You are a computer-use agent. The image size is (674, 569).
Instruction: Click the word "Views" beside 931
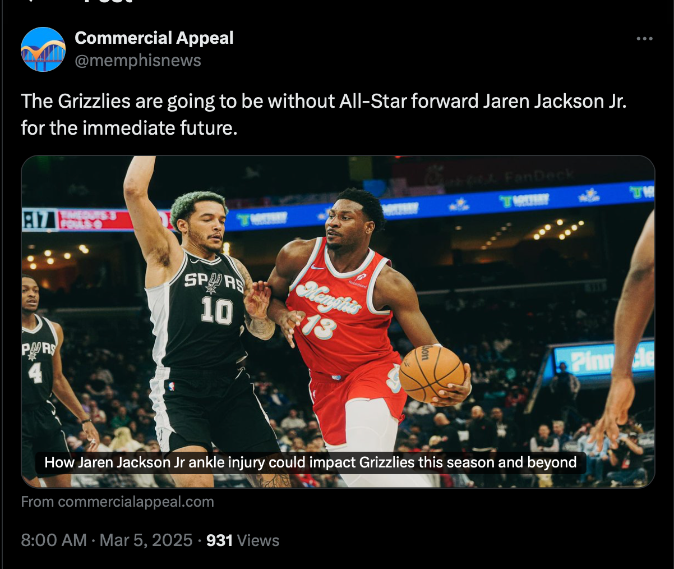[258, 540]
